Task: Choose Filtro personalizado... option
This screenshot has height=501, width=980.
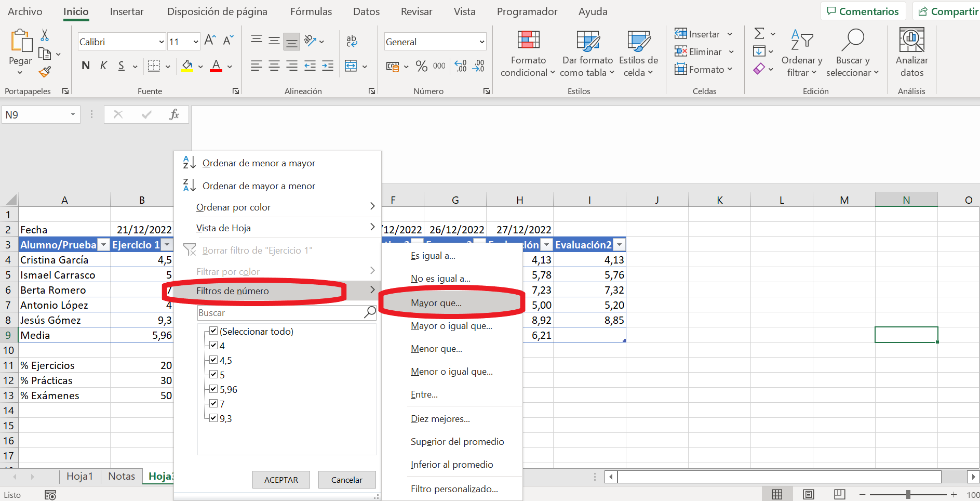Action: coord(452,489)
